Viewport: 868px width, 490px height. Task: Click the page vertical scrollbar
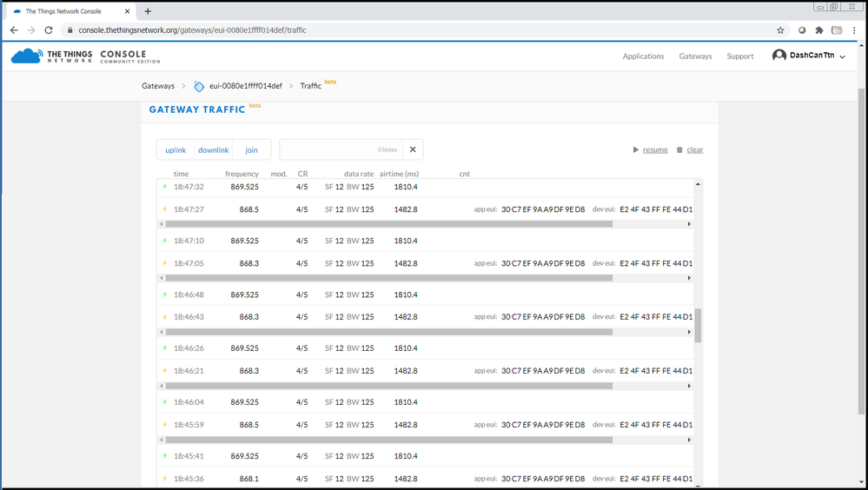(861, 251)
